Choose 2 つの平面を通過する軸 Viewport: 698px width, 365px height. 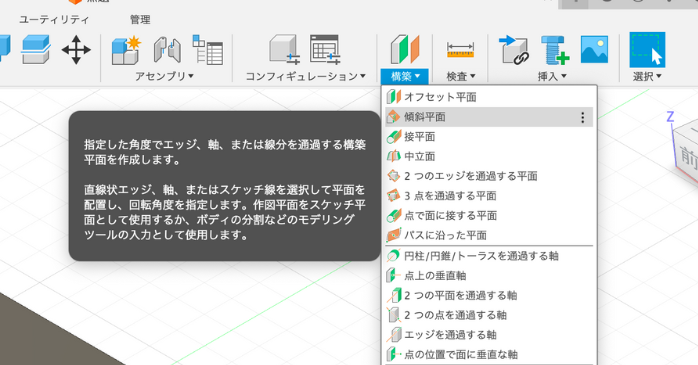pyautogui.click(x=489, y=295)
